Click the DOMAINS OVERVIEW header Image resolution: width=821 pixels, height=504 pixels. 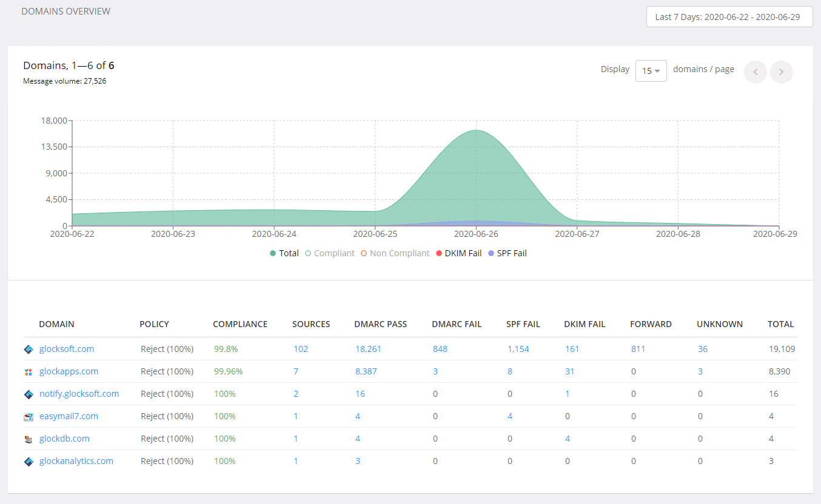pyautogui.click(x=65, y=11)
